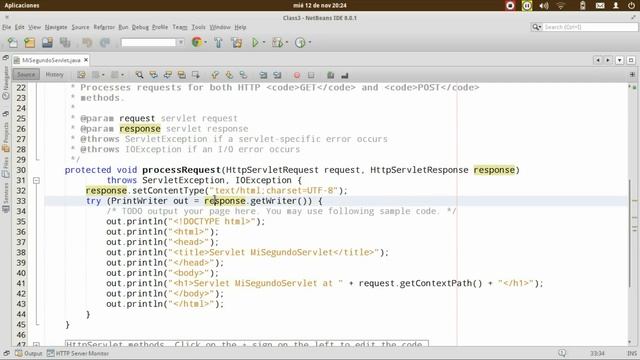640x360 pixels.
Task: Click the Previous Bookmark icon
Action: (x=215, y=75)
